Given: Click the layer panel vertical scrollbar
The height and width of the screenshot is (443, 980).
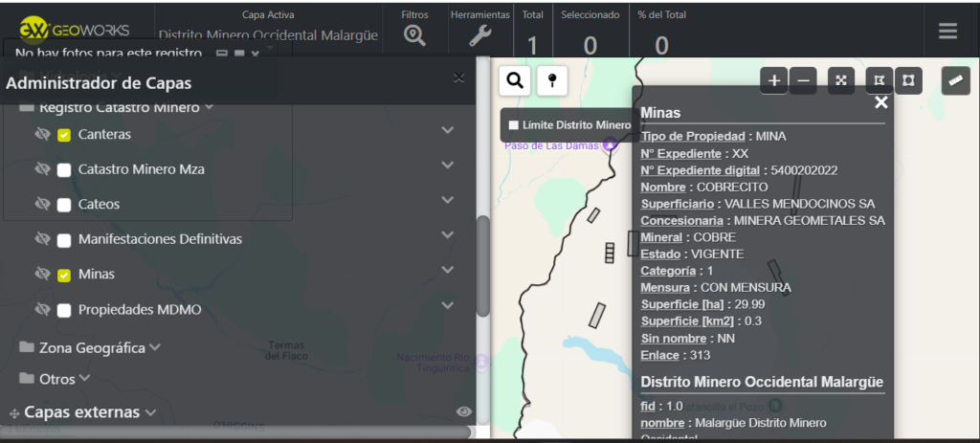Looking at the screenshot, I should 483,266.
